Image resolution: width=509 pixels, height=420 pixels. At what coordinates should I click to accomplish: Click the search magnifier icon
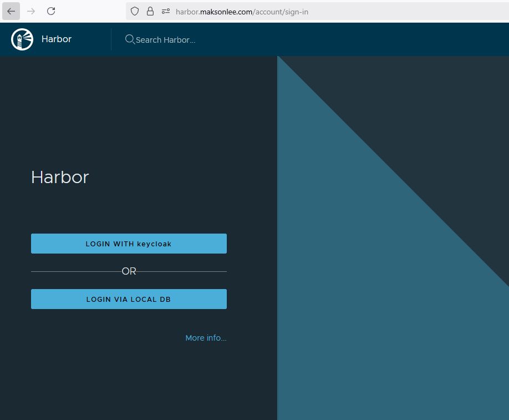pos(130,39)
